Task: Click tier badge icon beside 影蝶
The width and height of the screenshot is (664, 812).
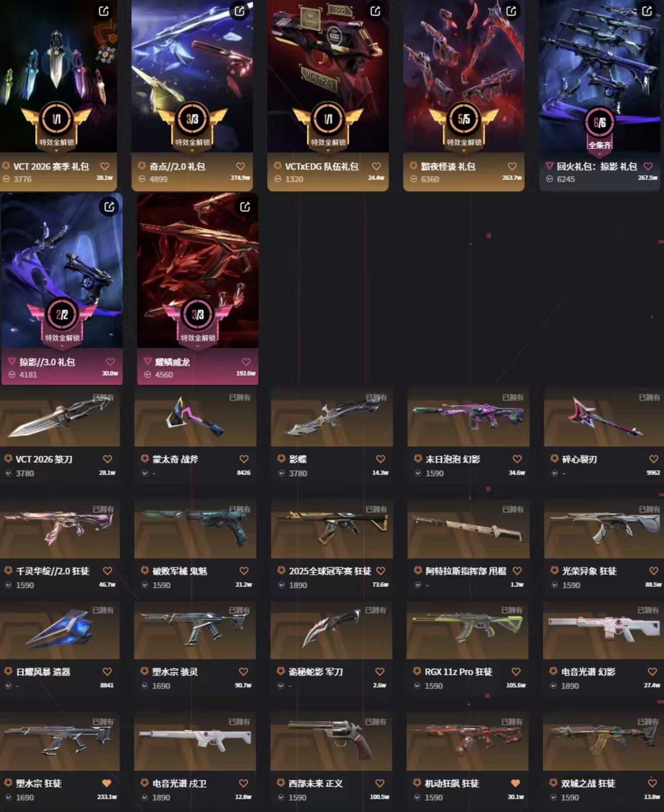Action: pyautogui.click(x=281, y=459)
